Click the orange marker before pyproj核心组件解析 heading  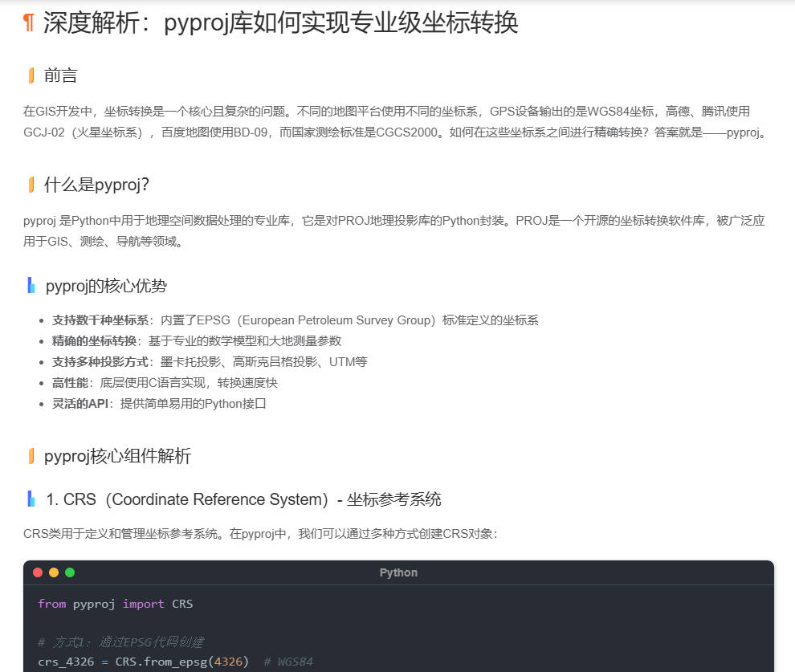tap(30, 456)
